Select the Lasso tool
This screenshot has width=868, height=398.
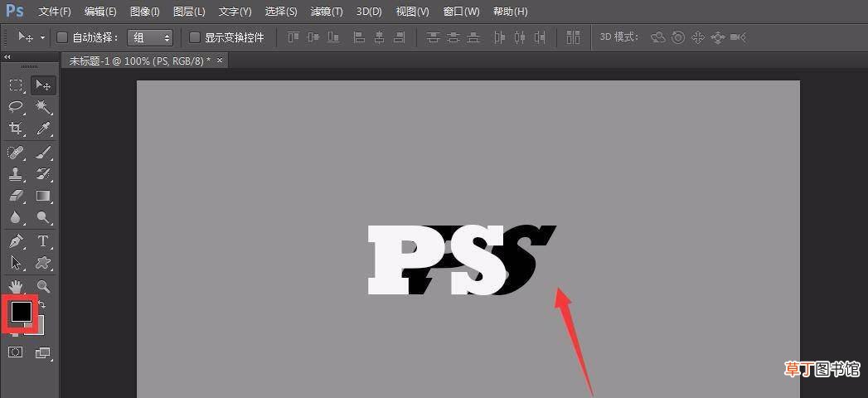coord(16,106)
